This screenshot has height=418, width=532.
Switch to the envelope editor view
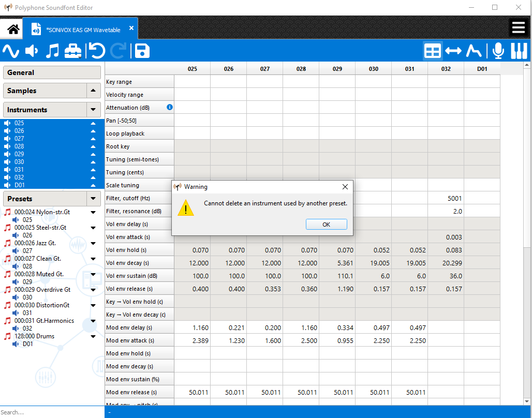(x=474, y=51)
